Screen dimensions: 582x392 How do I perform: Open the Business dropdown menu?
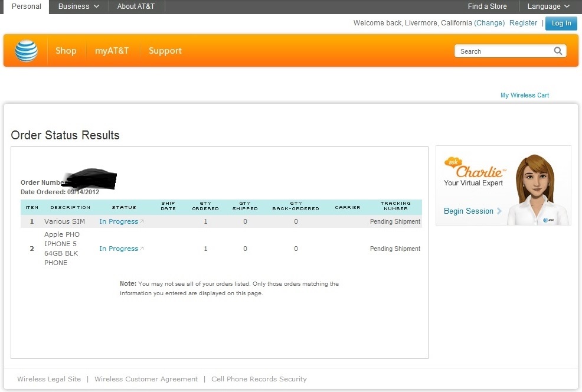click(79, 6)
